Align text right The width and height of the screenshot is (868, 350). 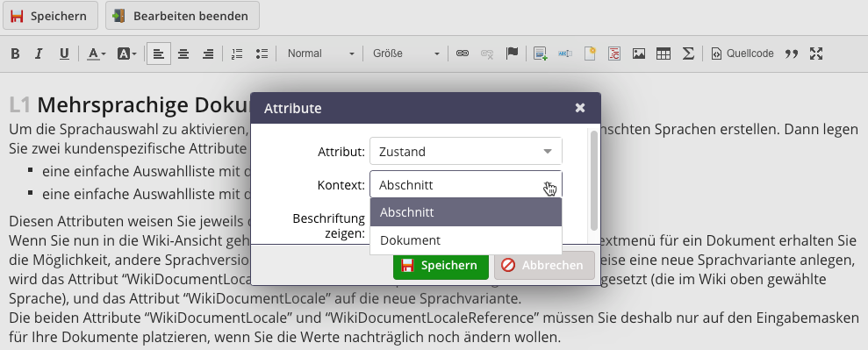coord(208,54)
